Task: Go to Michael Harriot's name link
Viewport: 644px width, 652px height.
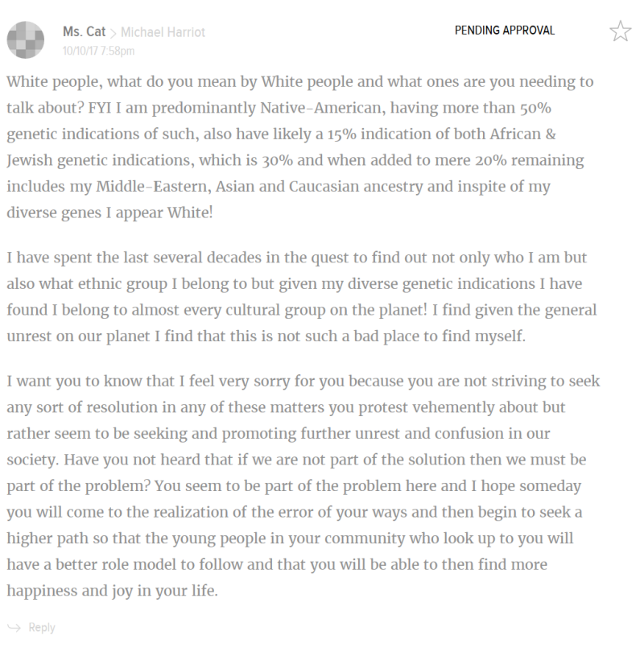Action: (x=163, y=32)
